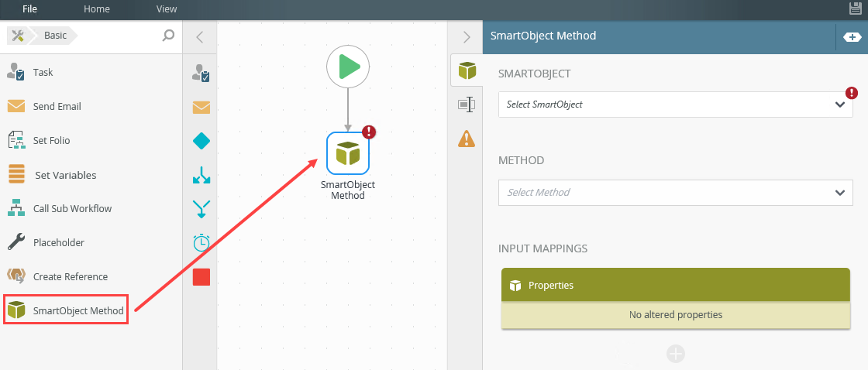868x370 pixels.
Task: Open the Home menu tab
Action: click(x=97, y=9)
